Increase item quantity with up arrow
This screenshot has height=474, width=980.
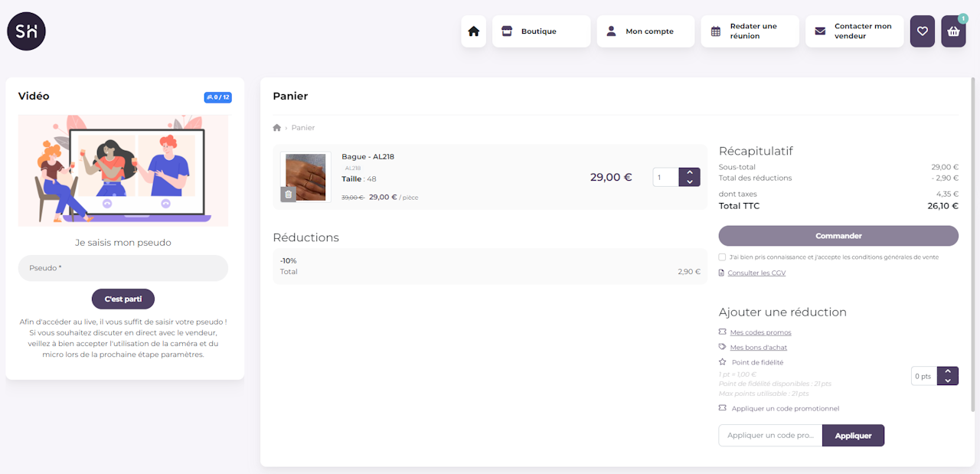click(x=690, y=172)
